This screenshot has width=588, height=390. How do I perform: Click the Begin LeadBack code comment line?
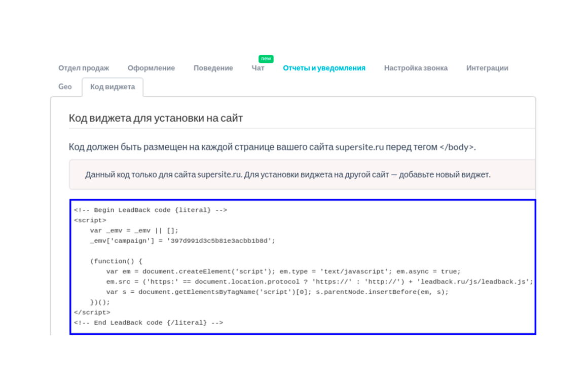point(151,210)
